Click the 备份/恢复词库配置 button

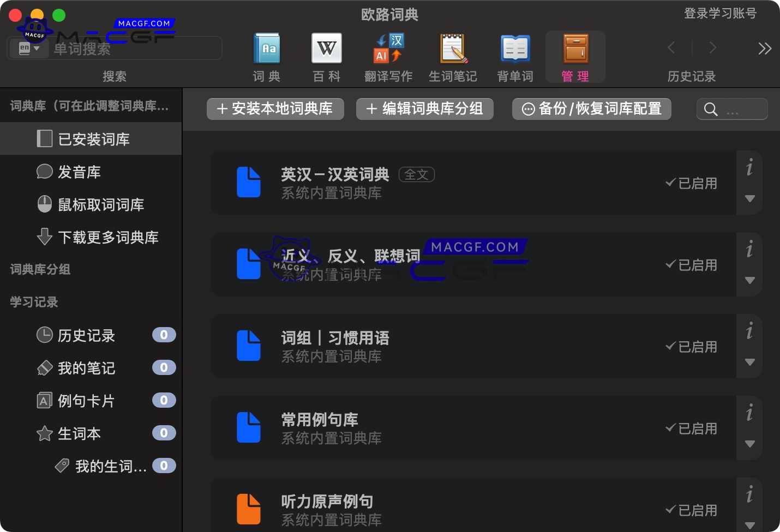click(591, 109)
